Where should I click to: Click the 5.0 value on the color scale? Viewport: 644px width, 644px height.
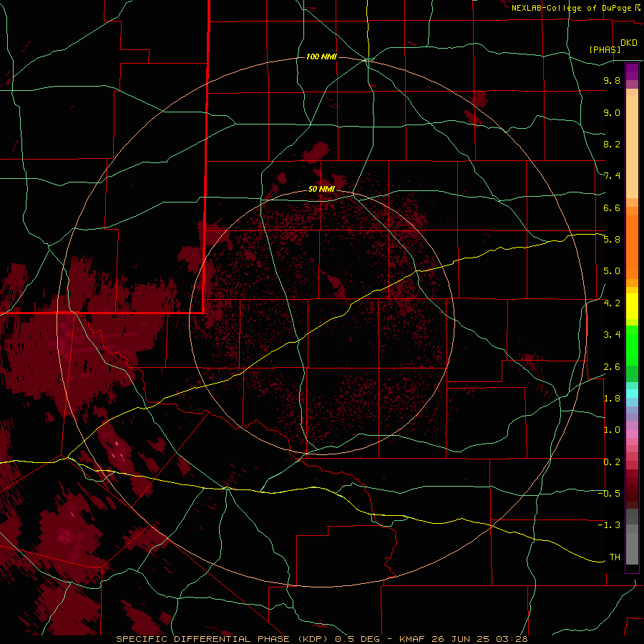(612, 271)
